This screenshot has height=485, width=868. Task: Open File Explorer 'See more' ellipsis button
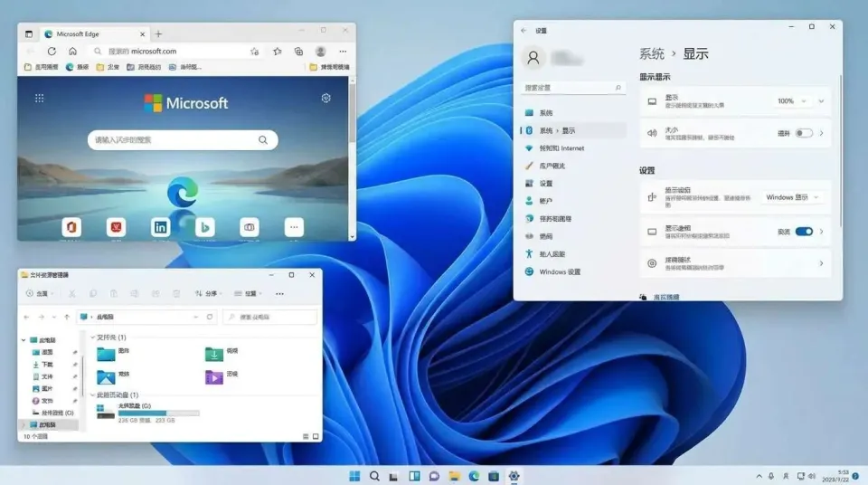[x=279, y=294]
